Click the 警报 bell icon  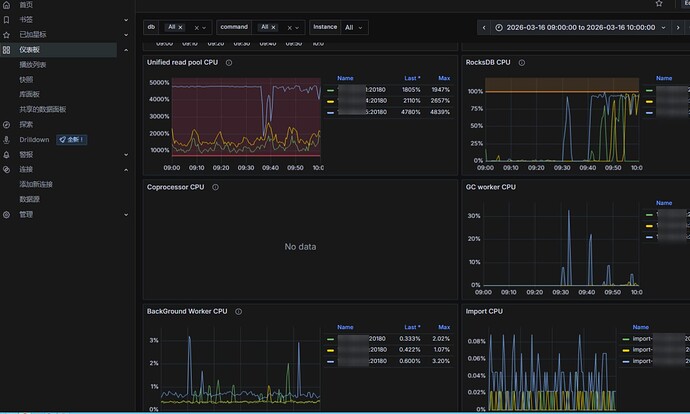(x=6, y=154)
